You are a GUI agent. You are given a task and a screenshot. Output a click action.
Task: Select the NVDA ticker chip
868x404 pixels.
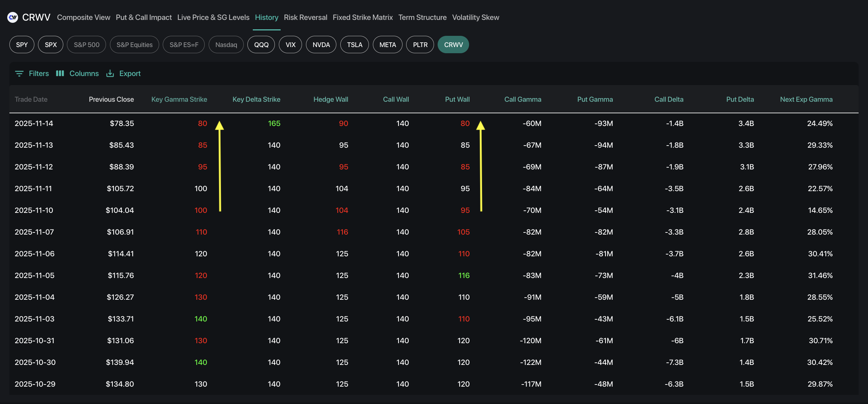tap(321, 45)
